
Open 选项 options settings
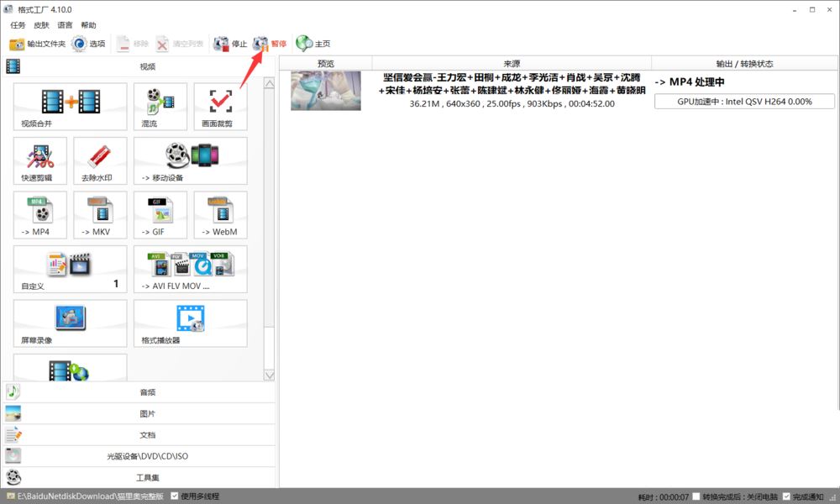[x=89, y=44]
